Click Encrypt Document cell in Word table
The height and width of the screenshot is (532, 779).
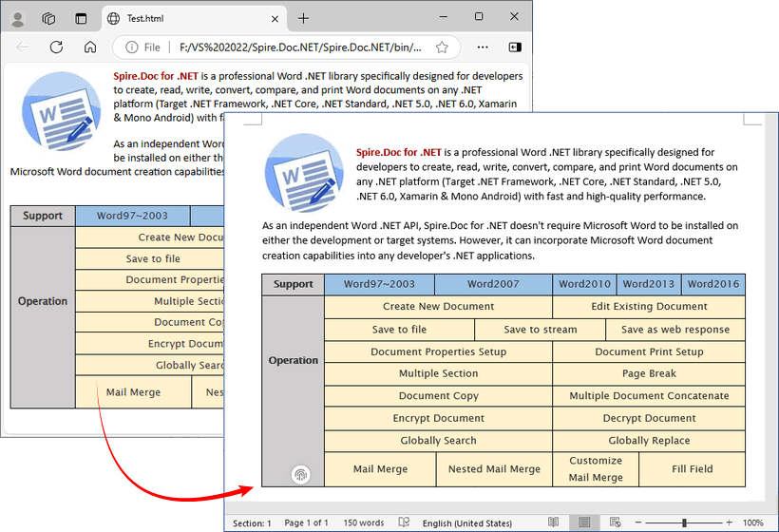coord(438,418)
